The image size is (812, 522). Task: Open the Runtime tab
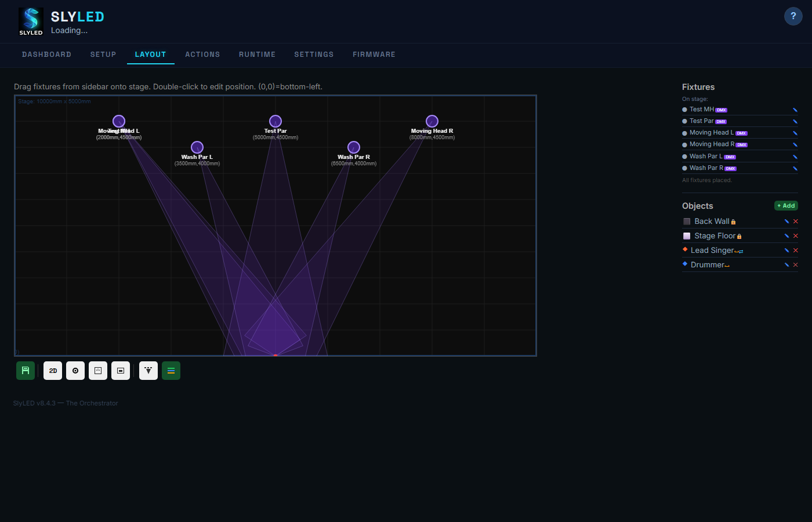point(257,55)
